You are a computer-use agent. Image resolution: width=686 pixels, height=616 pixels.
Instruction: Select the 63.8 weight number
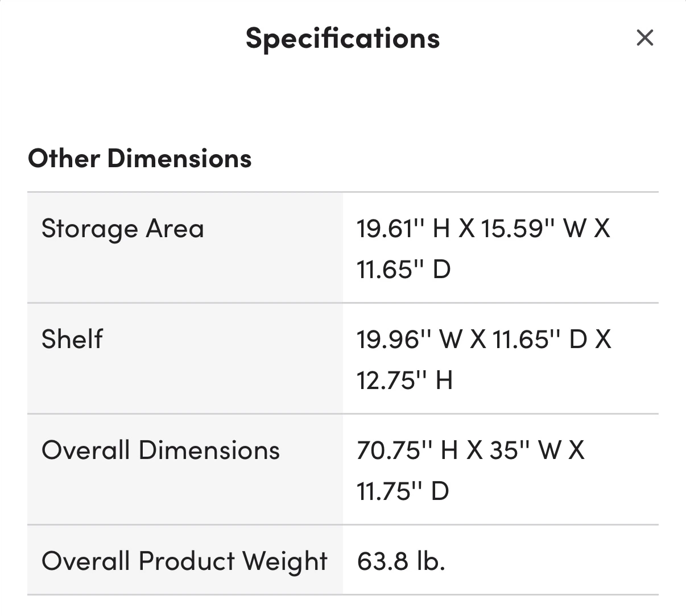(x=383, y=561)
